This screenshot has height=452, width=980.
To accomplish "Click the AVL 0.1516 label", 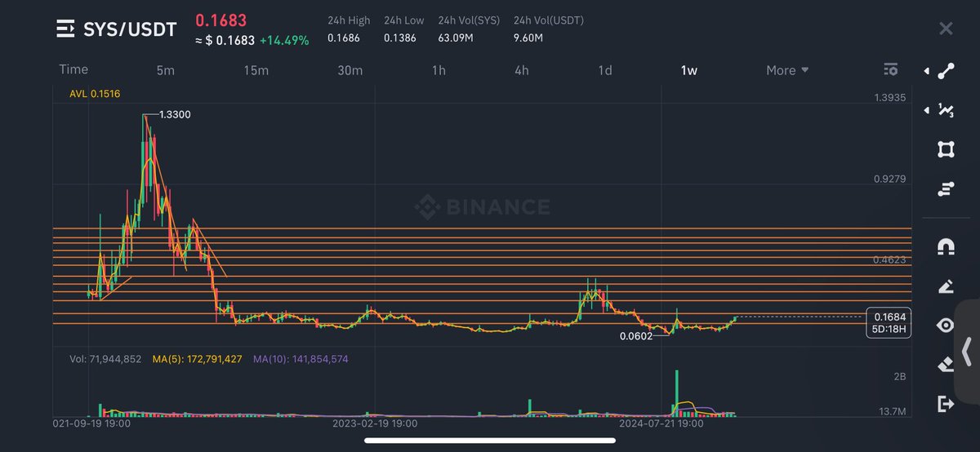I will (x=95, y=94).
